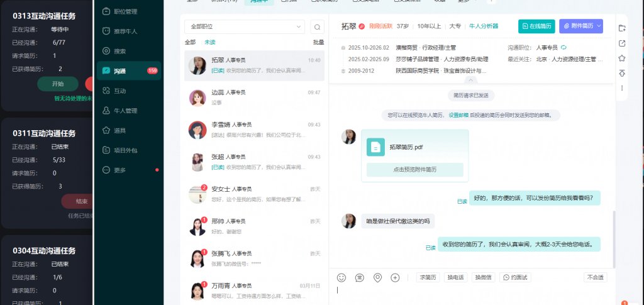
Task: Click the star favorite icon in right sidebar
Action: (x=622, y=58)
